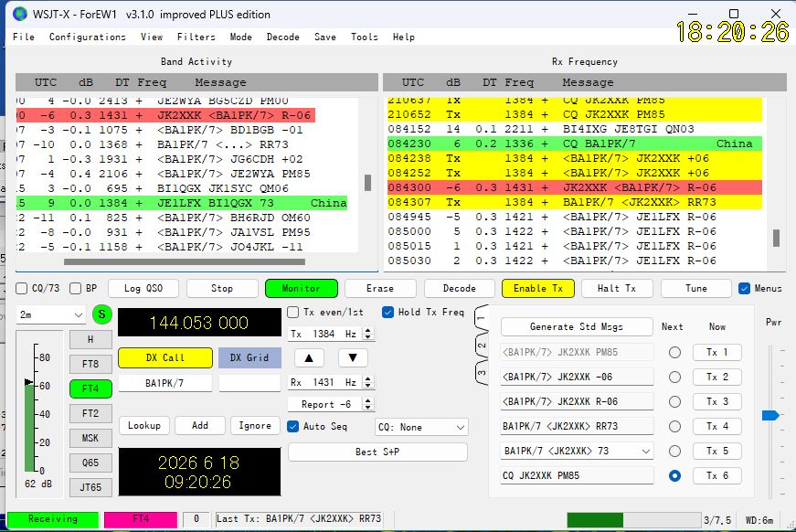Adjust the Tx 1384 Hz stepper

click(368, 334)
